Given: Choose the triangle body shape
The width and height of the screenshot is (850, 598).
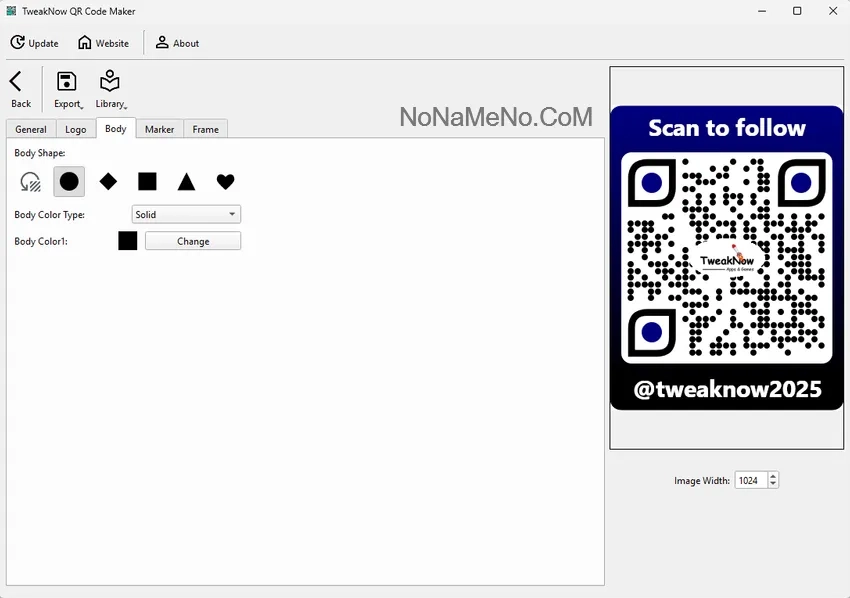Looking at the screenshot, I should coord(186,182).
